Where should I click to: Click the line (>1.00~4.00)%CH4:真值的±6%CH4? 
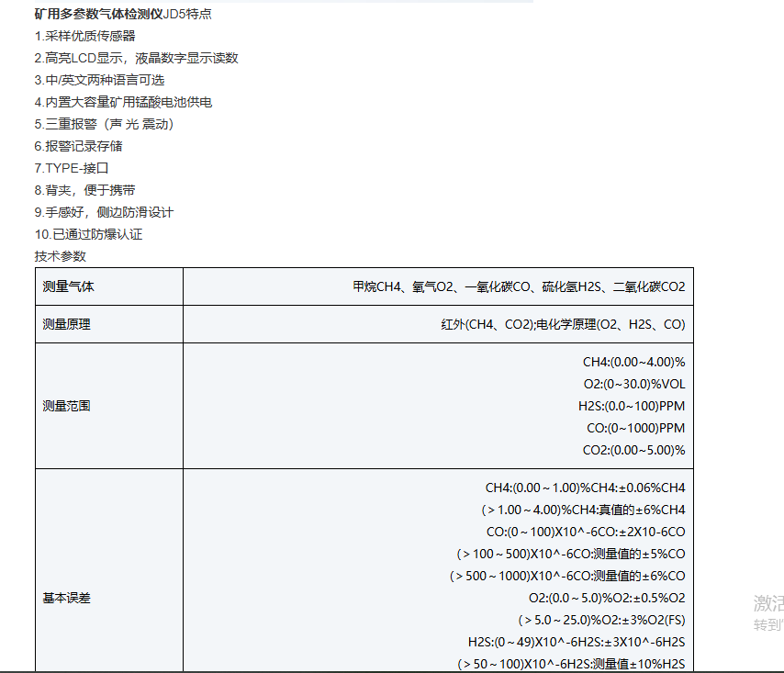tap(583, 510)
